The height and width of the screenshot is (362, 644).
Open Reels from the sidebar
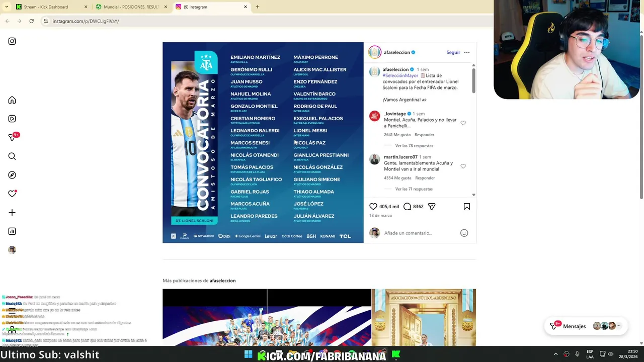pyautogui.click(x=12, y=119)
